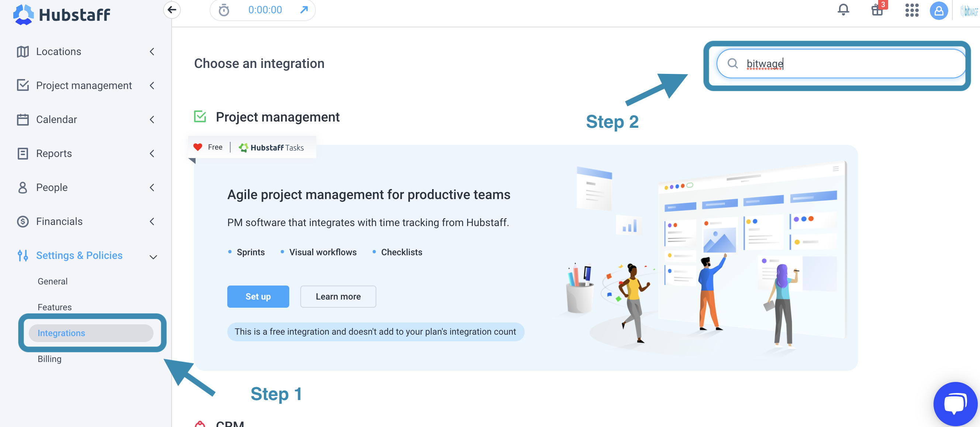Click the 'Sprints' bullet text
This screenshot has width=980, height=427.
[x=251, y=252]
